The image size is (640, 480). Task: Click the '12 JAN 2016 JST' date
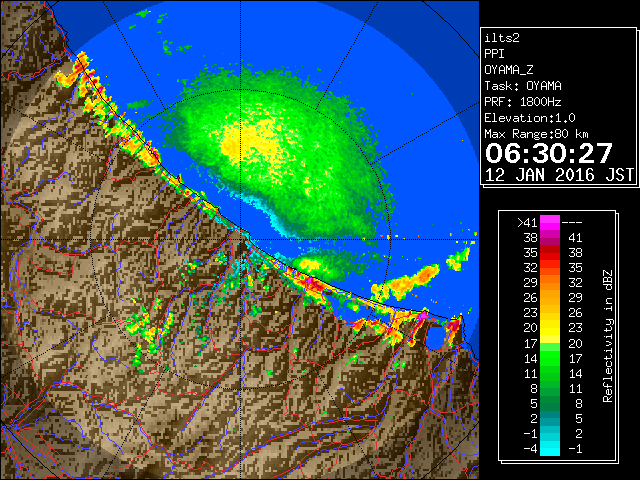(560, 175)
